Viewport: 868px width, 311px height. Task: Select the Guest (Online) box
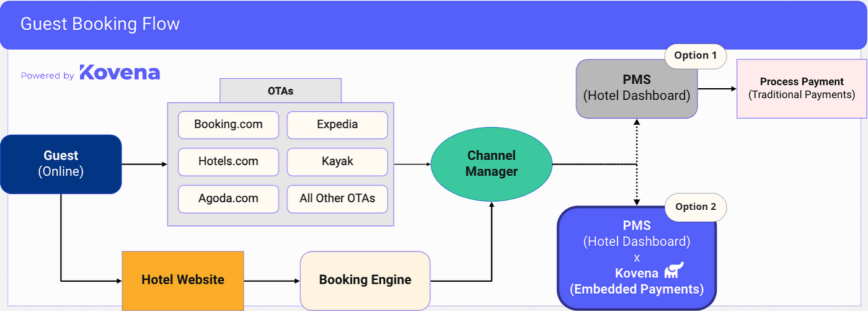[61, 164]
